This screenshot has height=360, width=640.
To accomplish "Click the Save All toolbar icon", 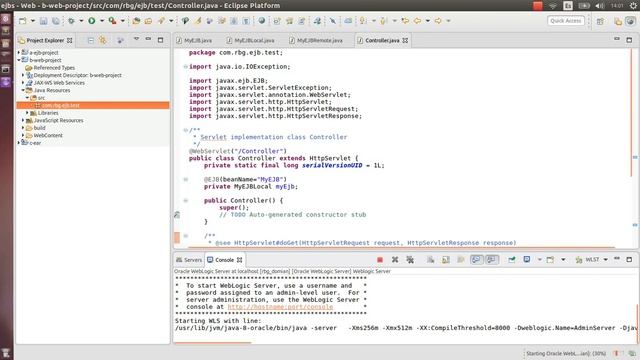I will (56, 21).
